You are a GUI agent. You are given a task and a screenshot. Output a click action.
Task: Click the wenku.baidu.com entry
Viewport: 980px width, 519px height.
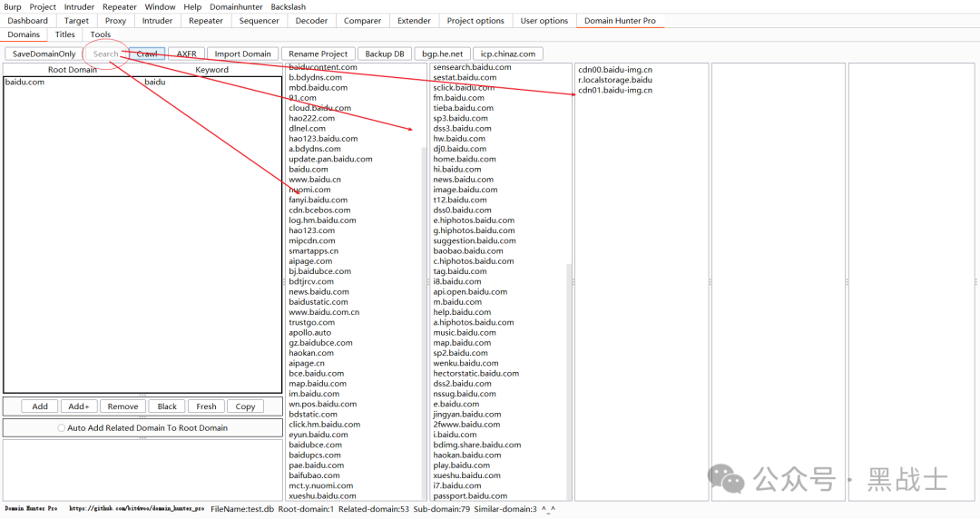(x=465, y=363)
